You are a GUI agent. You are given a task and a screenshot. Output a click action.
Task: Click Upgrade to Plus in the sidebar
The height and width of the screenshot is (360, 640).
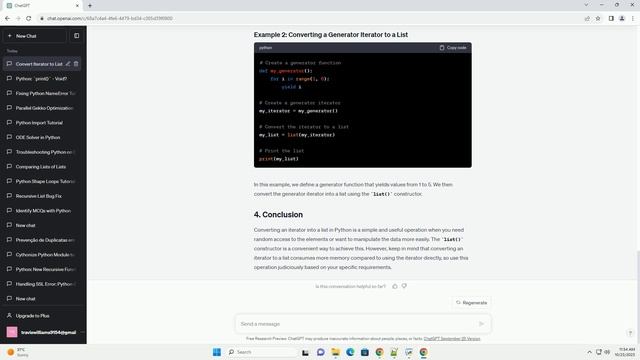(42, 316)
